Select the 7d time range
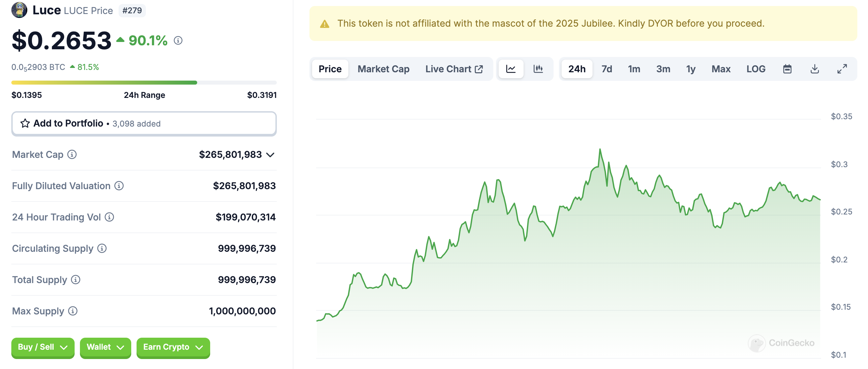The height and width of the screenshot is (369, 868). click(607, 69)
